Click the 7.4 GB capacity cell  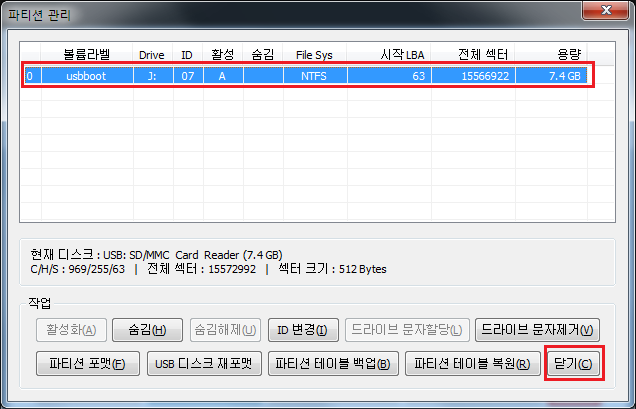(551, 76)
